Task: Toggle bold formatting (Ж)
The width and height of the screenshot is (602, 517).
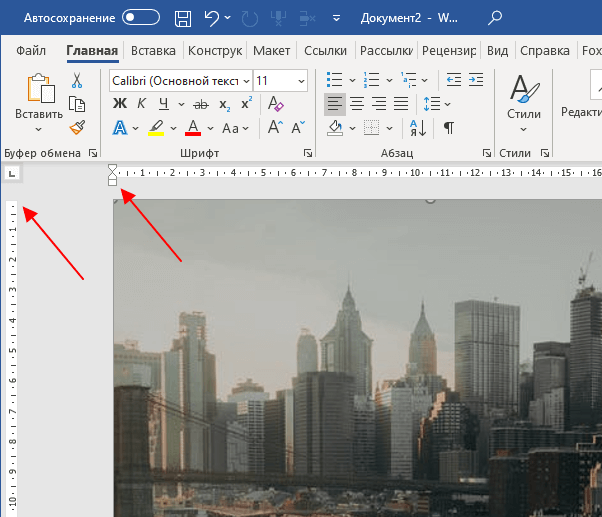Action: tap(120, 104)
